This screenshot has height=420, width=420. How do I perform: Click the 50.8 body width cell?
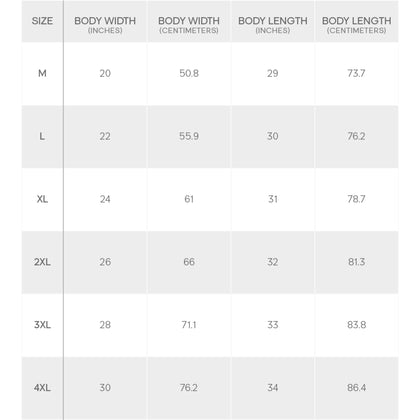[189, 73]
